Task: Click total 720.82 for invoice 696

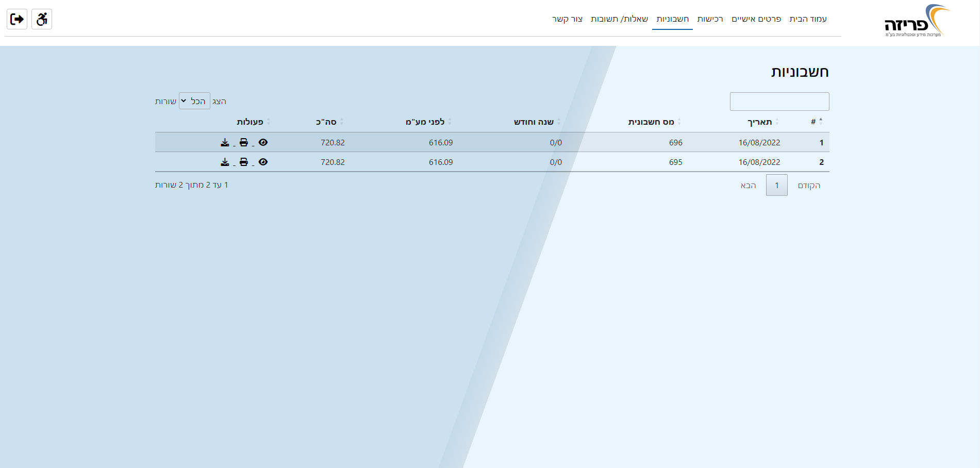Action: click(333, 143)
